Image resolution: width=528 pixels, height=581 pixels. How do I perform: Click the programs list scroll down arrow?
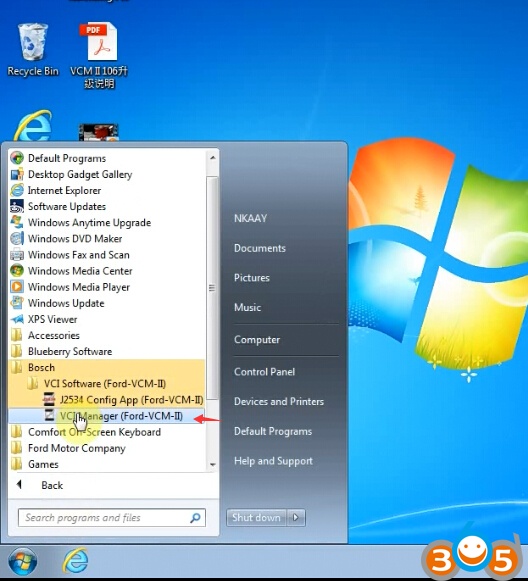pos(213,465)
